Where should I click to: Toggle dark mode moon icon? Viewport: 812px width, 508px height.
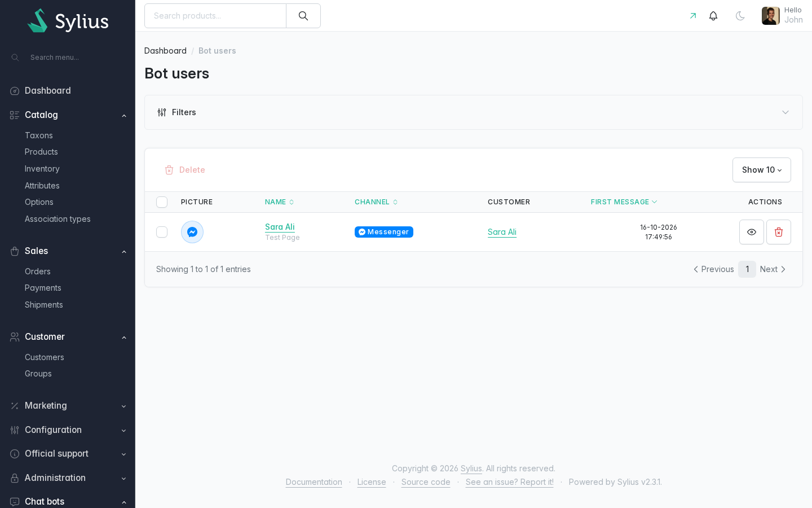[740, 16]
